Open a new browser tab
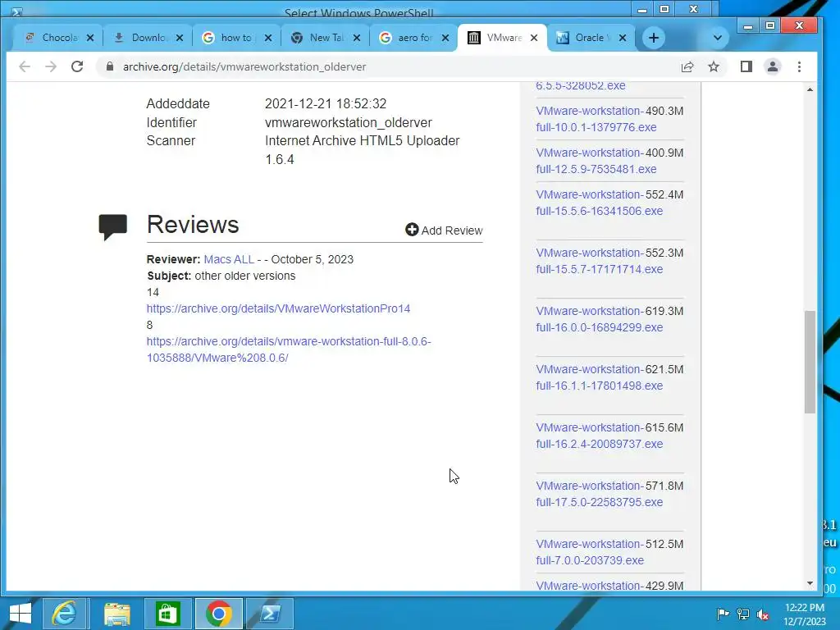The height and width of the screenshot is (630, 840). [654, 38]
